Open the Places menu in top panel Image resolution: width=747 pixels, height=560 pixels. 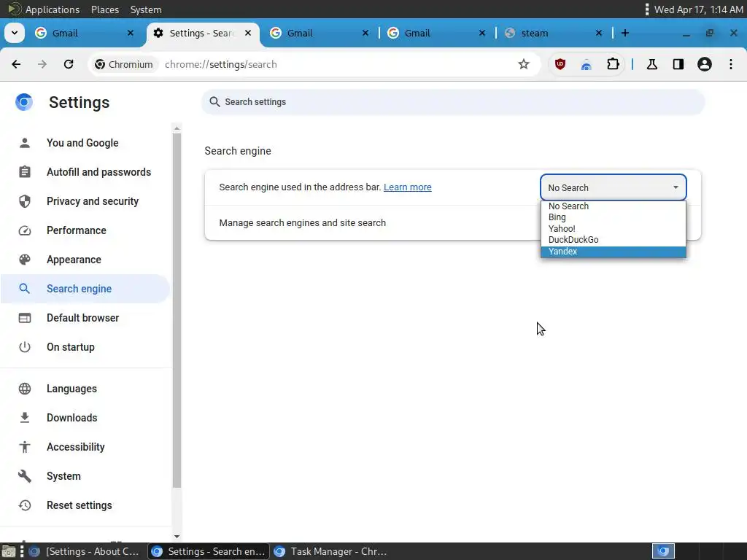click(x=105, y=9)
